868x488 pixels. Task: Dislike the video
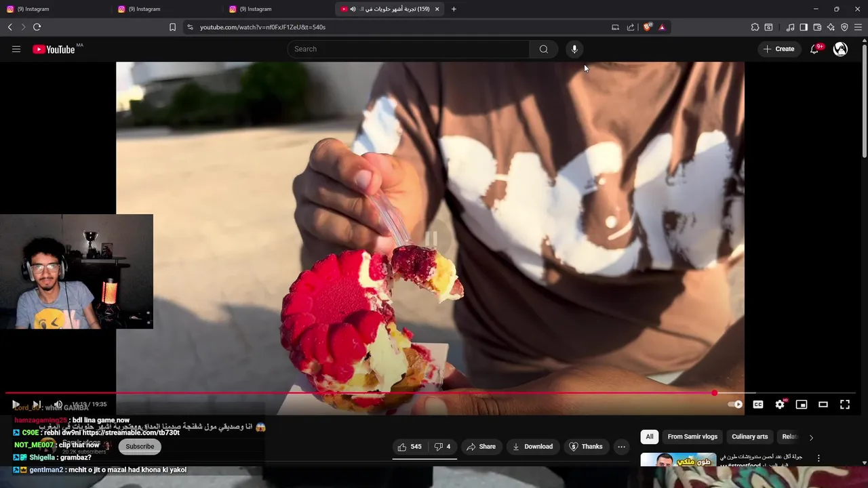coord(442,447)
